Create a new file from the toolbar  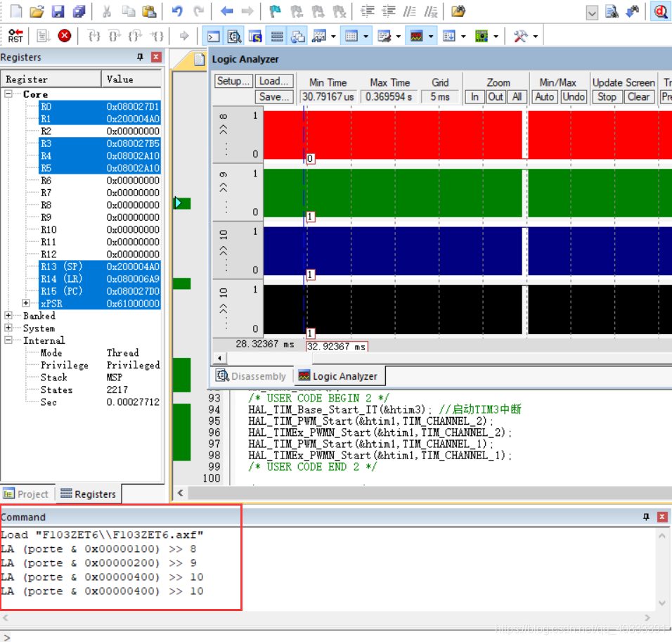[x=16, y=11]
